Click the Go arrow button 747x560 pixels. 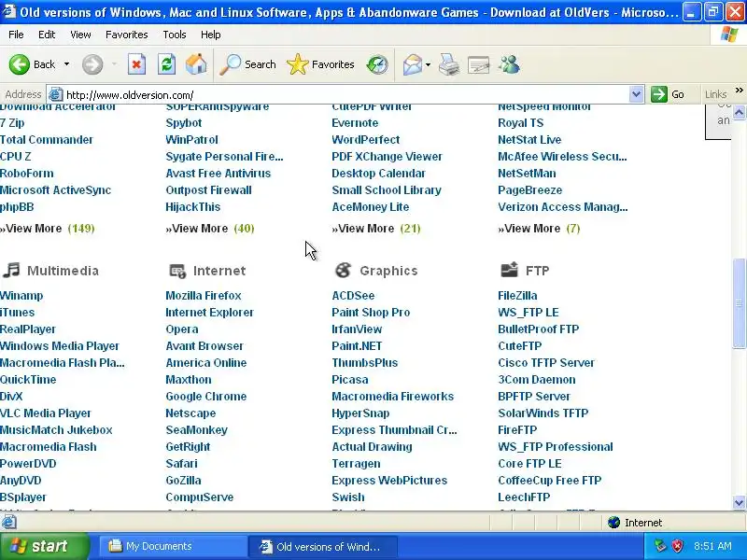pos(668,94)
